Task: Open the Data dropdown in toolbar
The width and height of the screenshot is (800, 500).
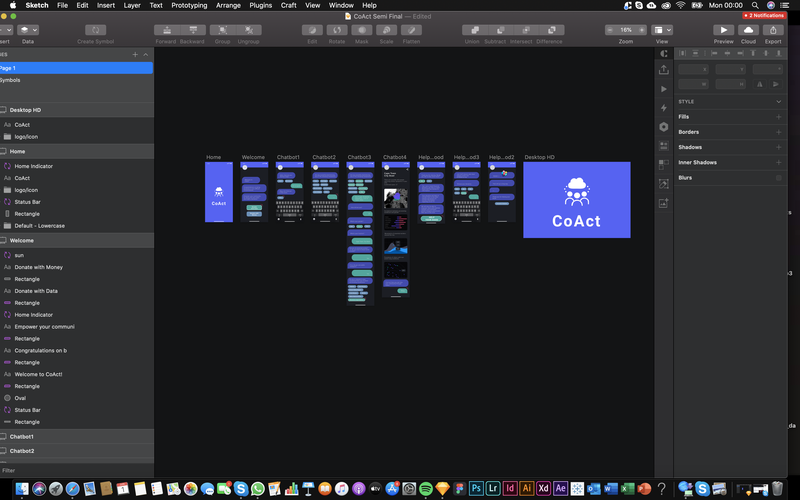Action: click(28, 30)
